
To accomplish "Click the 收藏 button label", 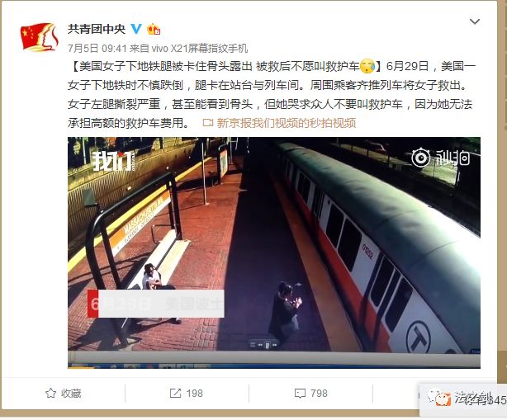I will [x=71, y=394].
